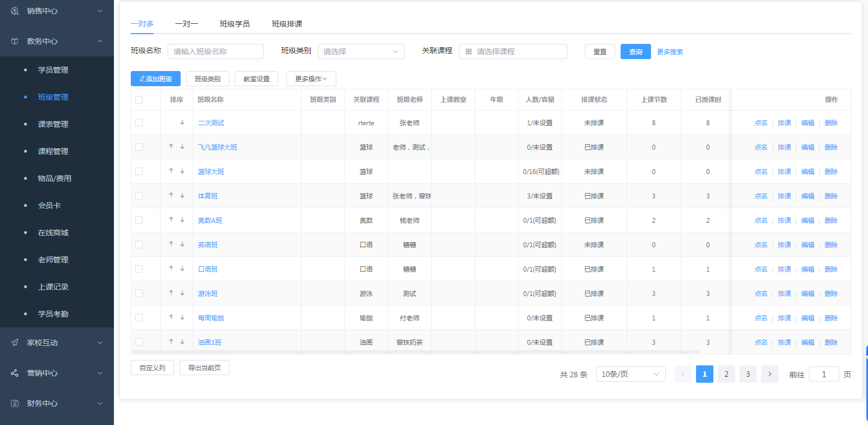Check the 口语班 row checkbox

click(x=139, y=269)
